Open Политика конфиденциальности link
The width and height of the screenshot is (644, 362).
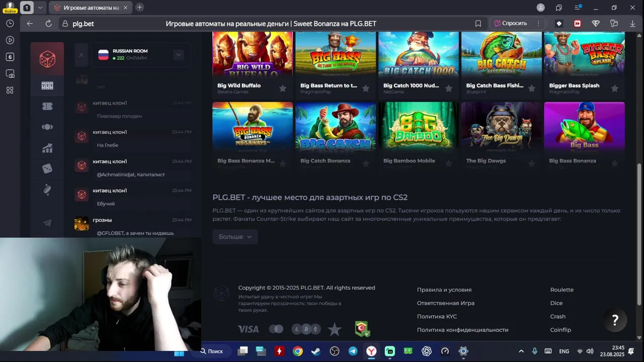pos(462,330)
